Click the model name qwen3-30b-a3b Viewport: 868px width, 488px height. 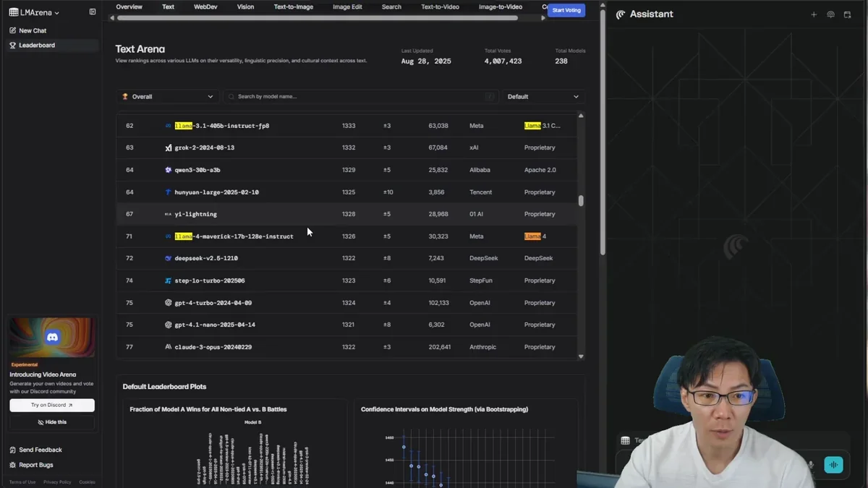pos(197,170)
